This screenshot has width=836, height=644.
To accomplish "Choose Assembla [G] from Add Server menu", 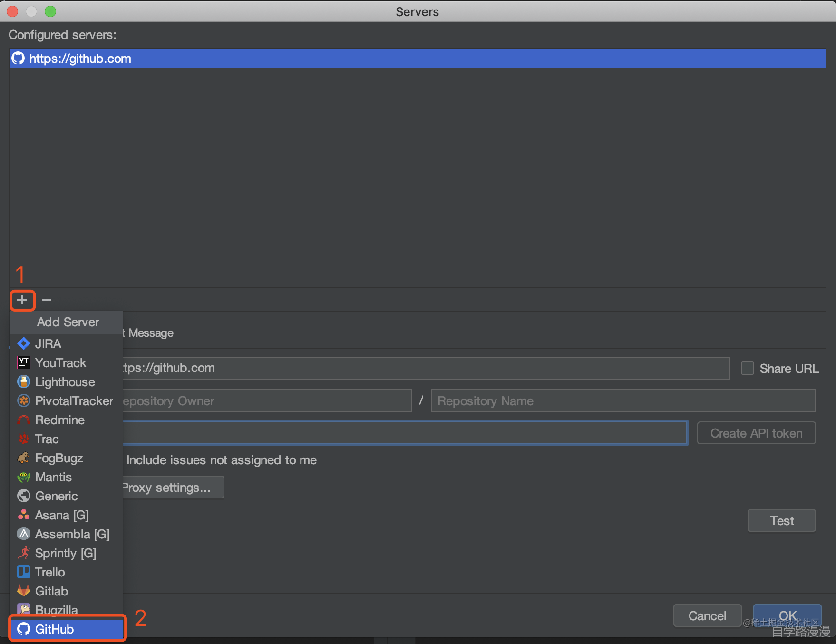I will [x=66, y=534].
